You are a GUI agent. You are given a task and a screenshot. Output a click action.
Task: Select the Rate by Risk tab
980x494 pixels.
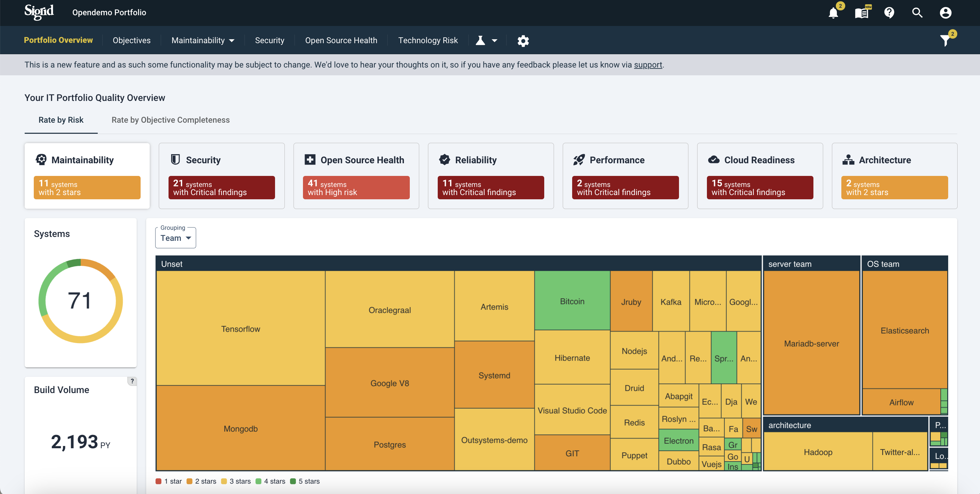click(61, 120)
